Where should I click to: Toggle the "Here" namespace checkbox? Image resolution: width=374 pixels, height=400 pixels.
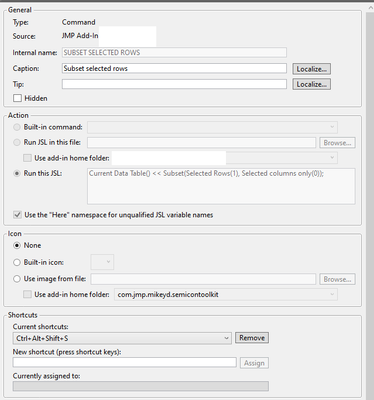tap(17, 215)
